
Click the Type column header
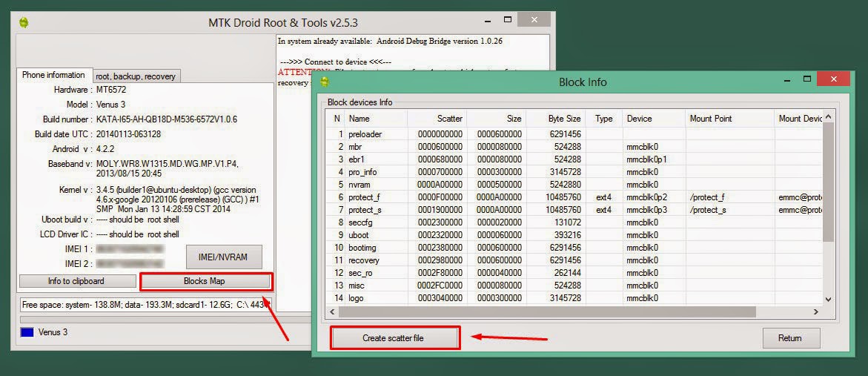pyautogui.click(x=604, y=119)
